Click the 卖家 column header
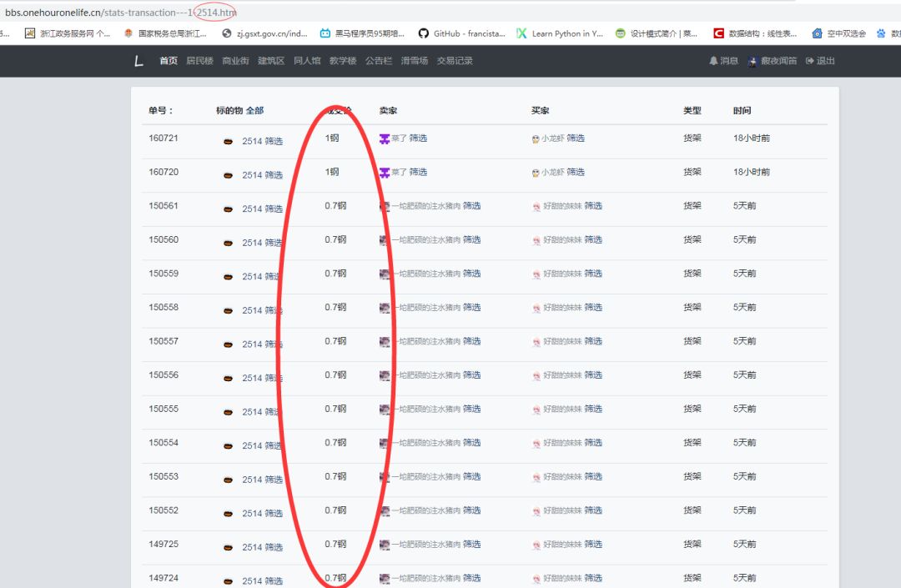The width and height of the screenshot is (901, 588). click(x=388, y=110)
